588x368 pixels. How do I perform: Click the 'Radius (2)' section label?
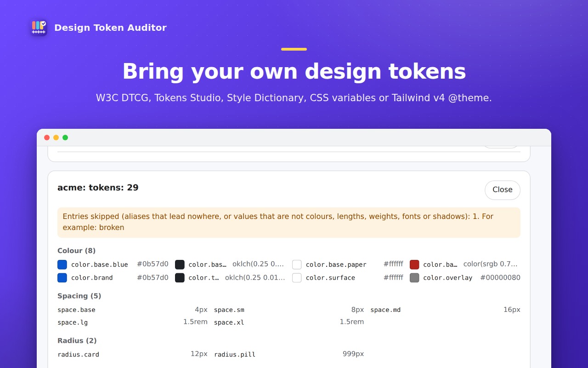tap(77, 341)
